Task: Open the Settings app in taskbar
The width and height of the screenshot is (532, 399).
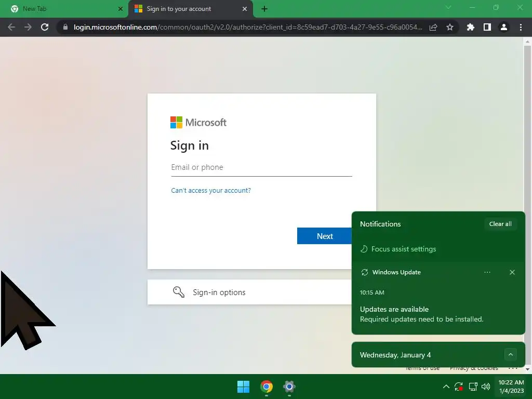Action: pos(289,387)
